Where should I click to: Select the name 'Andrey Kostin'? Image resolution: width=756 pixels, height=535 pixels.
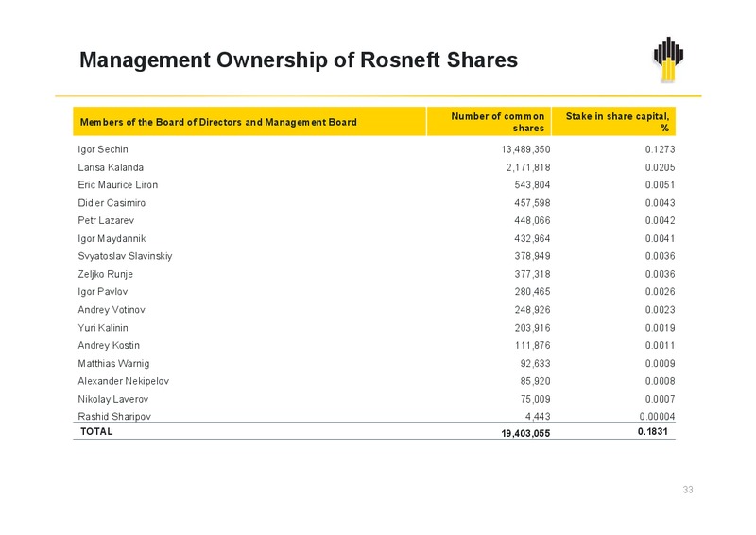point(109,345)
